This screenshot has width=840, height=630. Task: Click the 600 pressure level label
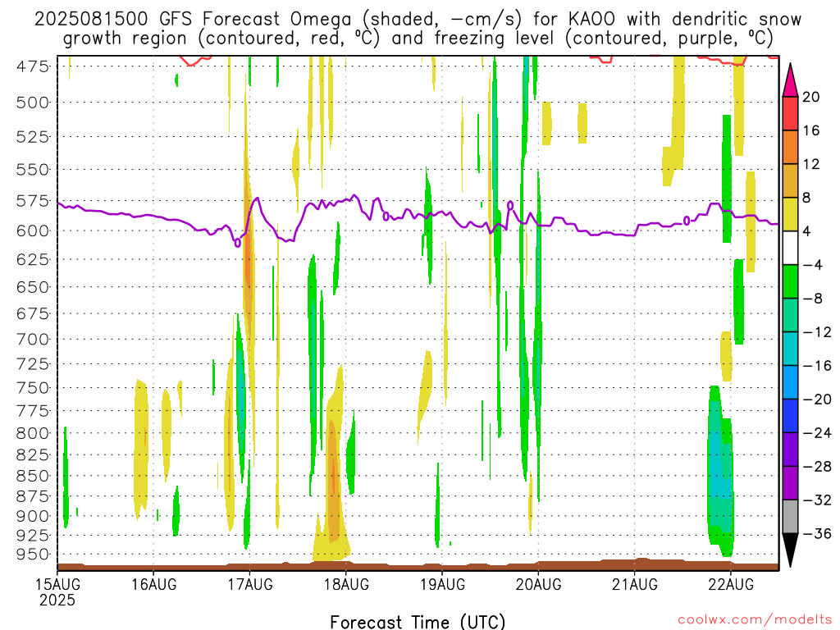tap(33, 231)
